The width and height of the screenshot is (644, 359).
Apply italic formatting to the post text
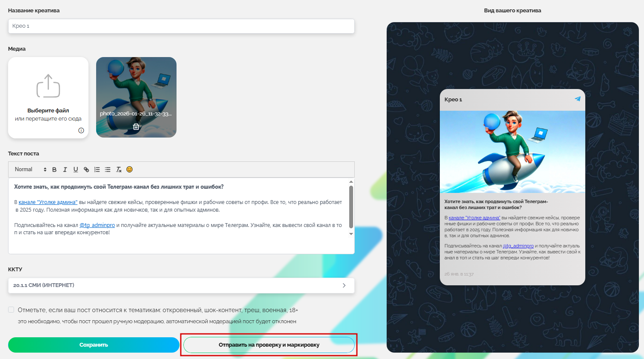(65, 169)
